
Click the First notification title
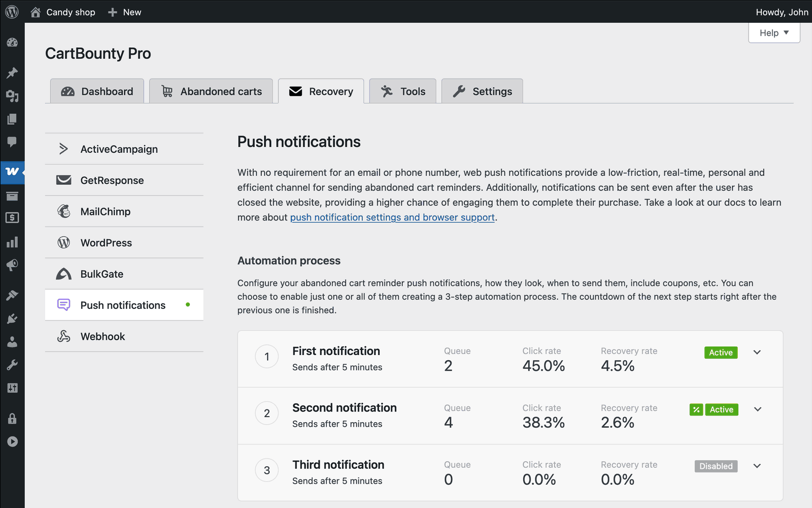click(x=336, y=351)
